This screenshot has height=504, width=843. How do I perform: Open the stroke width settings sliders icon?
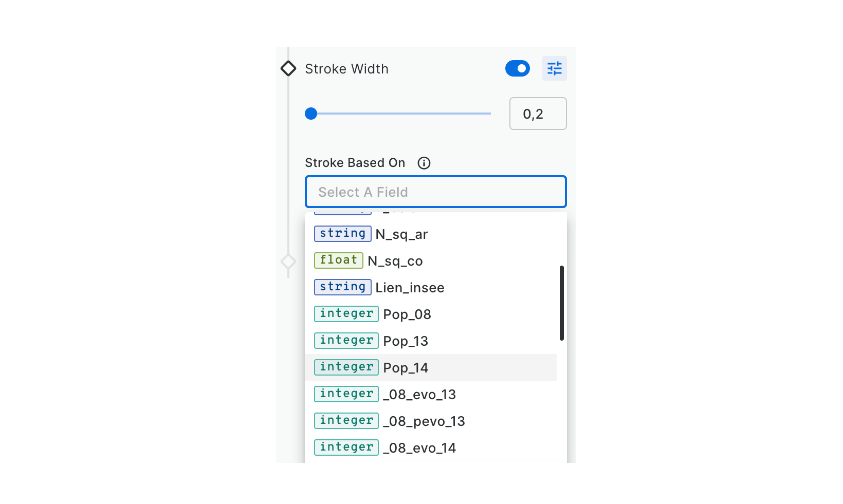(554, 68)
